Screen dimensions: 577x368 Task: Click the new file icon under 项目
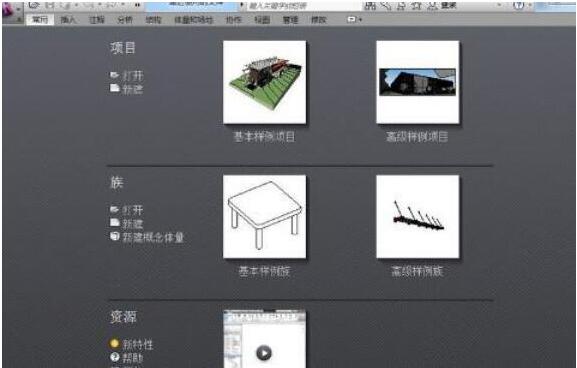click(x=115, y=88)
